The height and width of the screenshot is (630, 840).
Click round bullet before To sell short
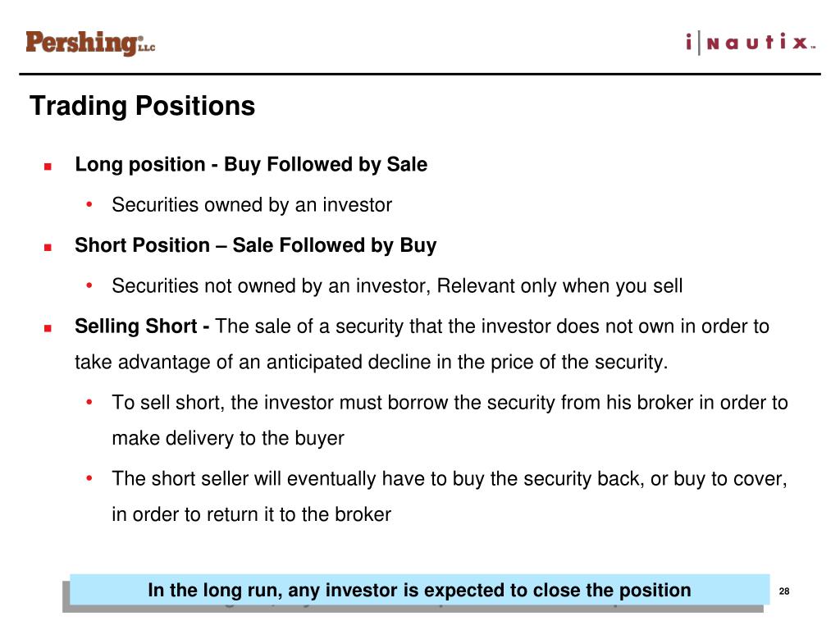click(89, 402)
